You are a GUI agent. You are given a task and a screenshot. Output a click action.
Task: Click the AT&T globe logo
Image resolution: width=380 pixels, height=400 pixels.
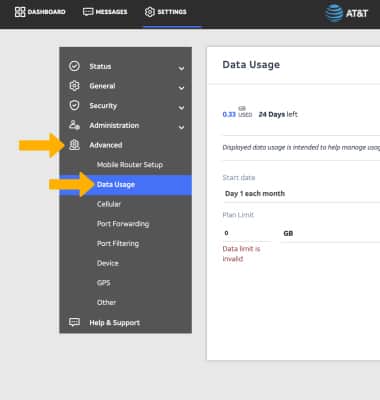click(x=334, y=13)
